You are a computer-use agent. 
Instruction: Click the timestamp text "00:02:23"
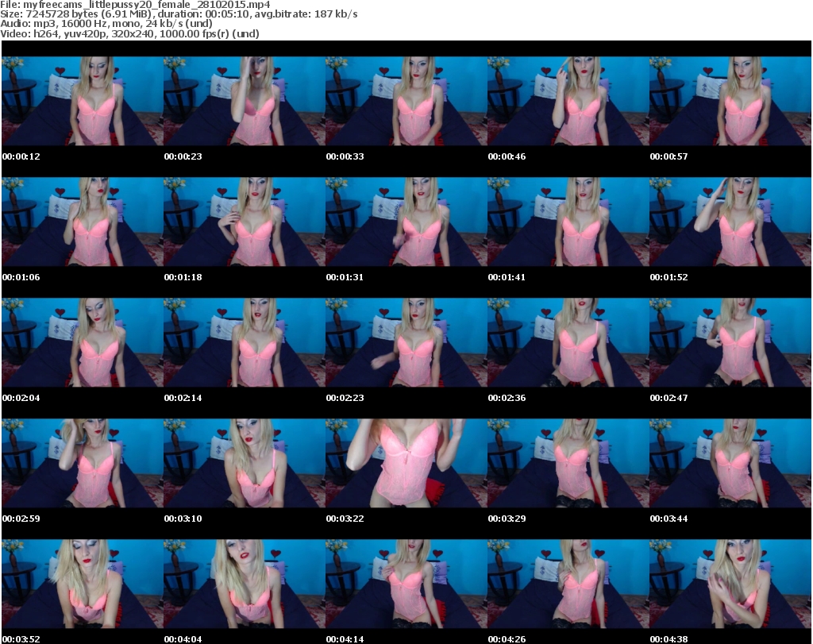point(345,398)
